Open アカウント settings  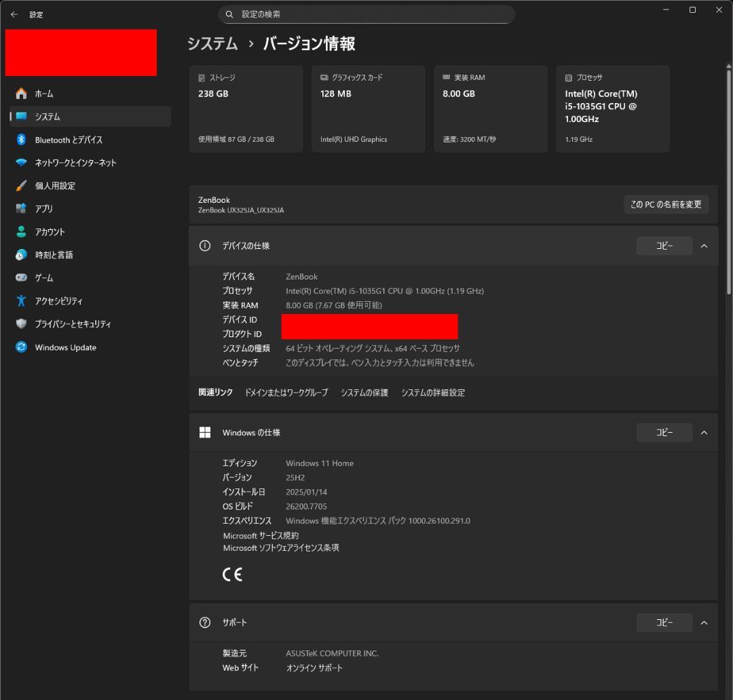50,231
